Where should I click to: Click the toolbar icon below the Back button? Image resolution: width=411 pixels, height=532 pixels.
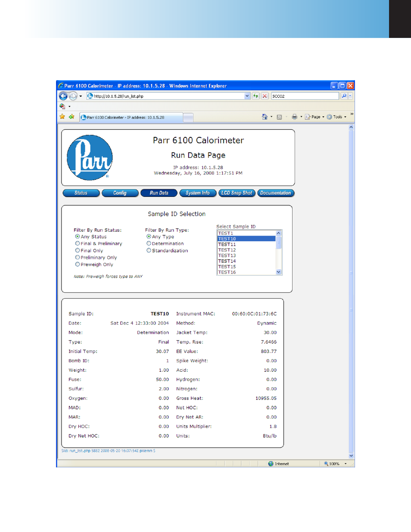62,106
